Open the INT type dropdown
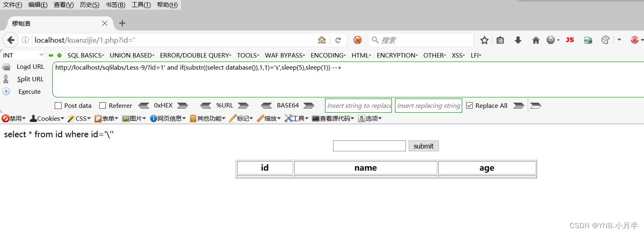 [23, 55]
